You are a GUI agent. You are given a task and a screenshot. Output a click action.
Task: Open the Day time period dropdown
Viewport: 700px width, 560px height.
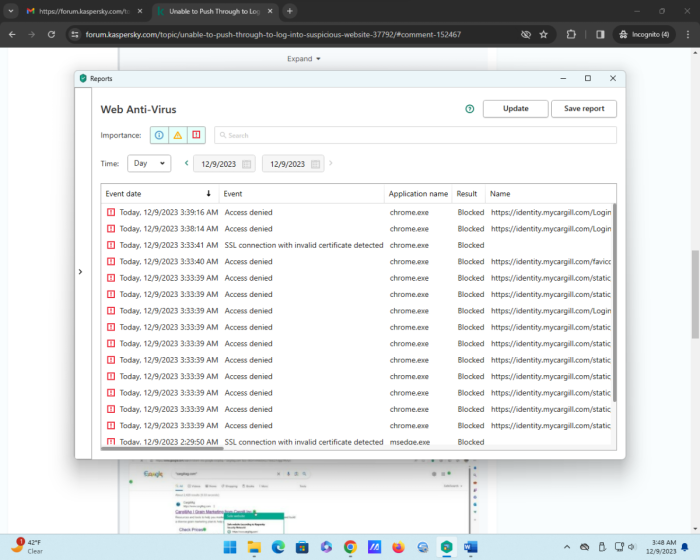(x=149, y=163)
